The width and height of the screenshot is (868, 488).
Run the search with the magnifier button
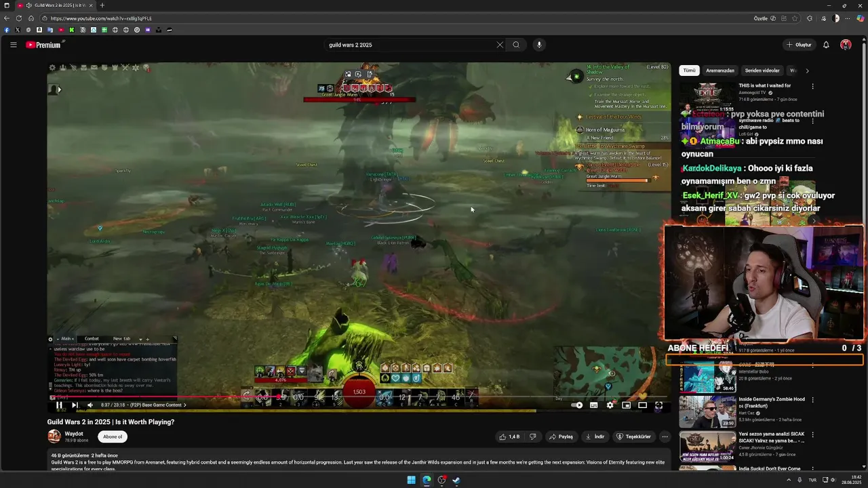point(516,45)
